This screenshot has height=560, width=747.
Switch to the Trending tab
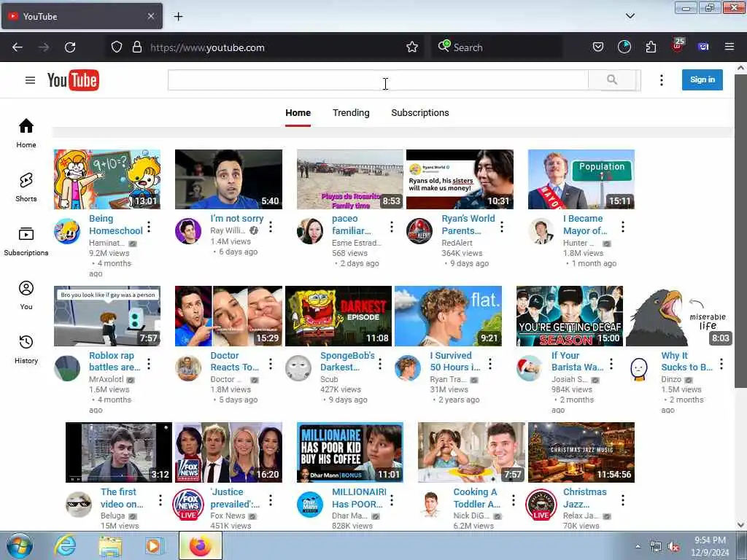[x=351, y=113]
